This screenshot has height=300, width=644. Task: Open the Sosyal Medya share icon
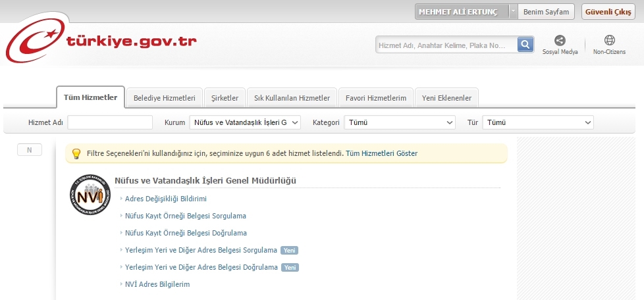pyautogui.click(x=560, y=41)
